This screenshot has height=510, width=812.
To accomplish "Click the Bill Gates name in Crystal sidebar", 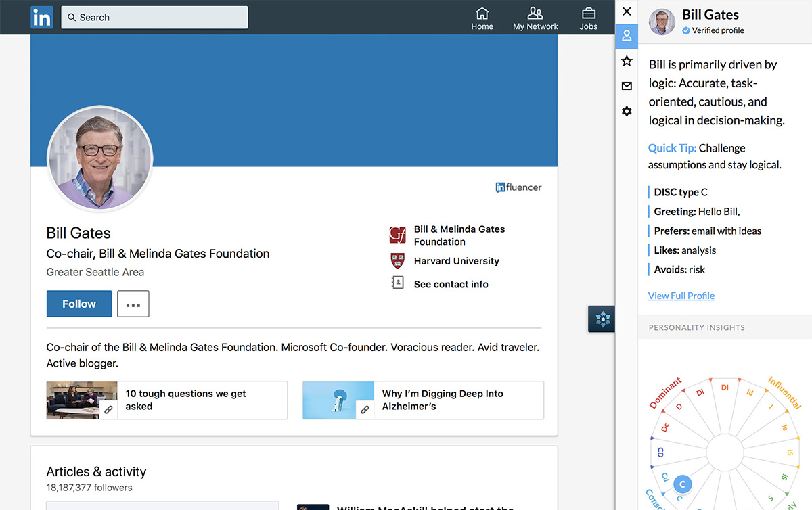I will (x=710, y=15).
